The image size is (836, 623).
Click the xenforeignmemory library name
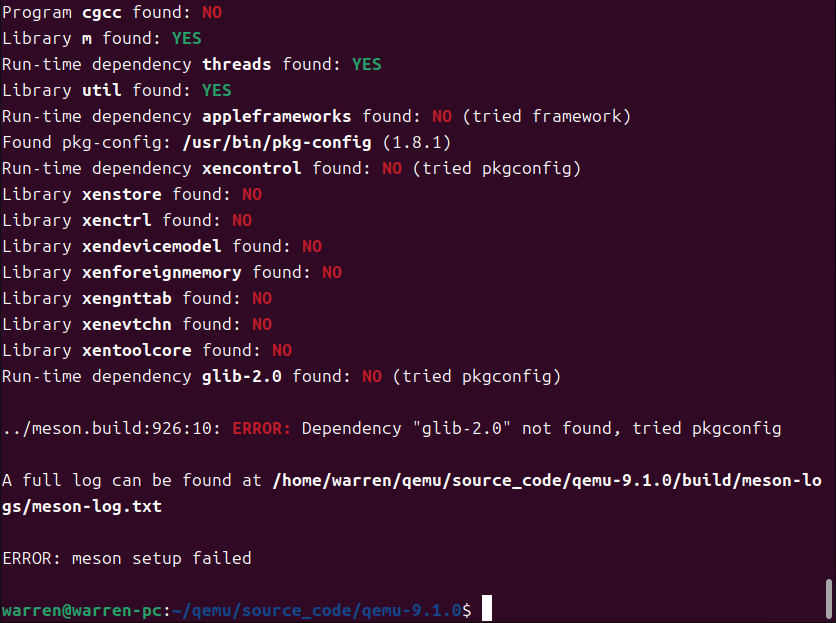pos(162,273)
